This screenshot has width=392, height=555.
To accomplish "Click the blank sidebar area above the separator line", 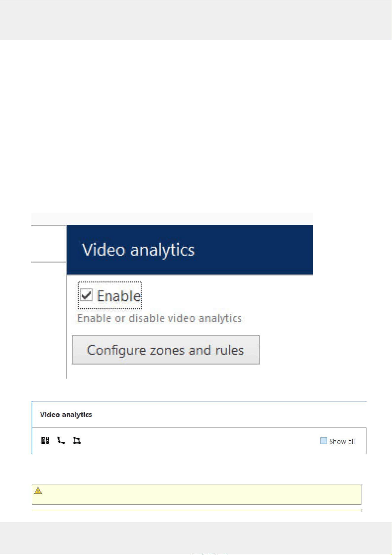I will click(x=49, y=244).
